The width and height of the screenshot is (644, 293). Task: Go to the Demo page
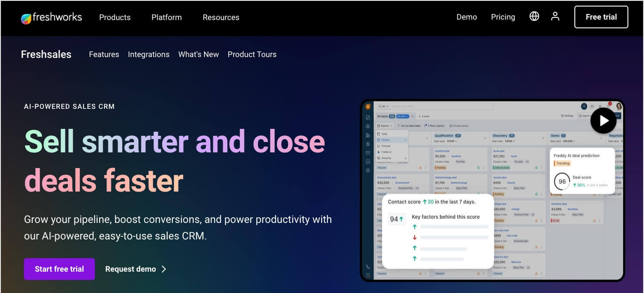click(466, 17)
